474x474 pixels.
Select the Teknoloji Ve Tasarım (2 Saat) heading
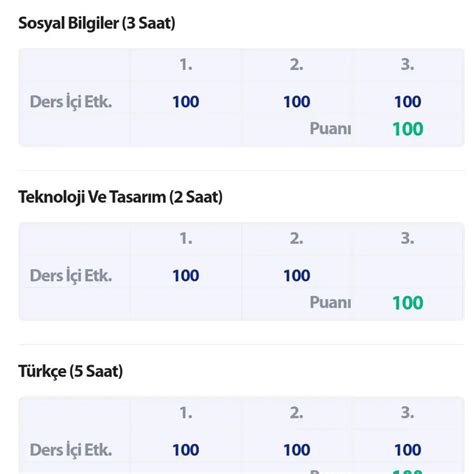click(x=120, y=197)
